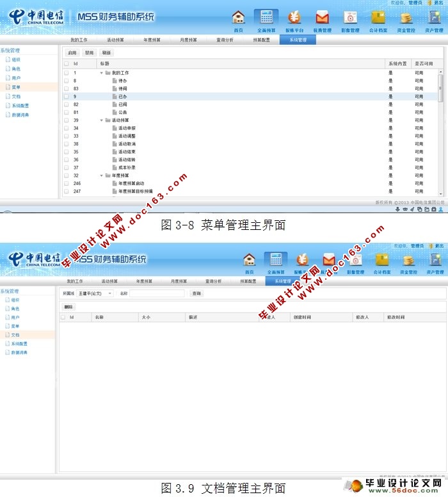Switch to 月度预算 tab in document management screen
Viewport: 448px width, 497px height.
[179, 281]
